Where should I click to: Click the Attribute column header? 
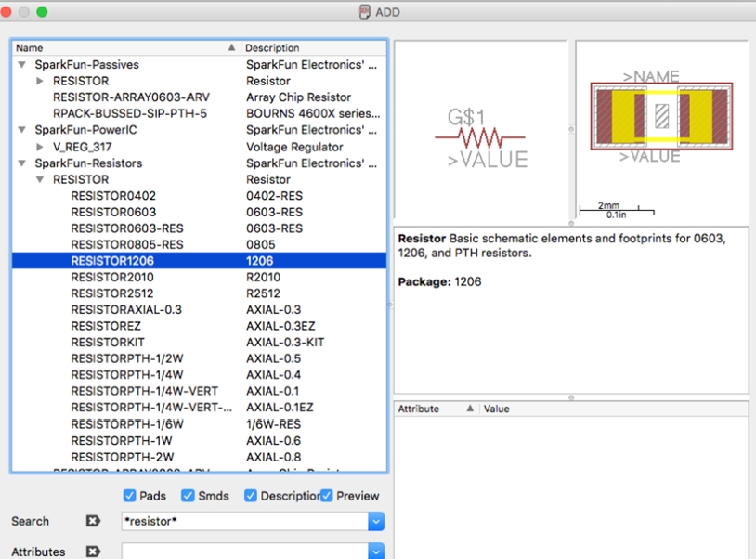[437, 409]
